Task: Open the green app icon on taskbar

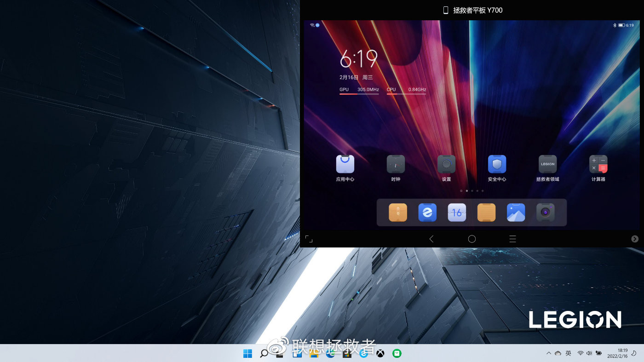Action: 397,353
